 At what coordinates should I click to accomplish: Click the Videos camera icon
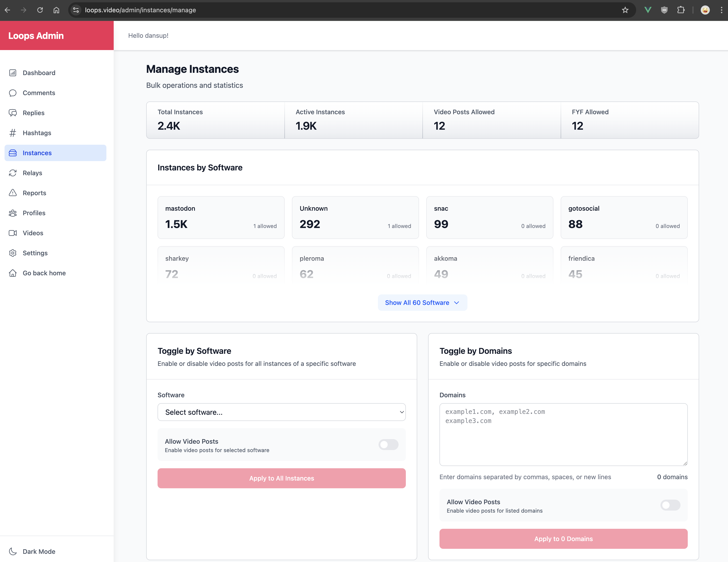(x=13, y=233)
